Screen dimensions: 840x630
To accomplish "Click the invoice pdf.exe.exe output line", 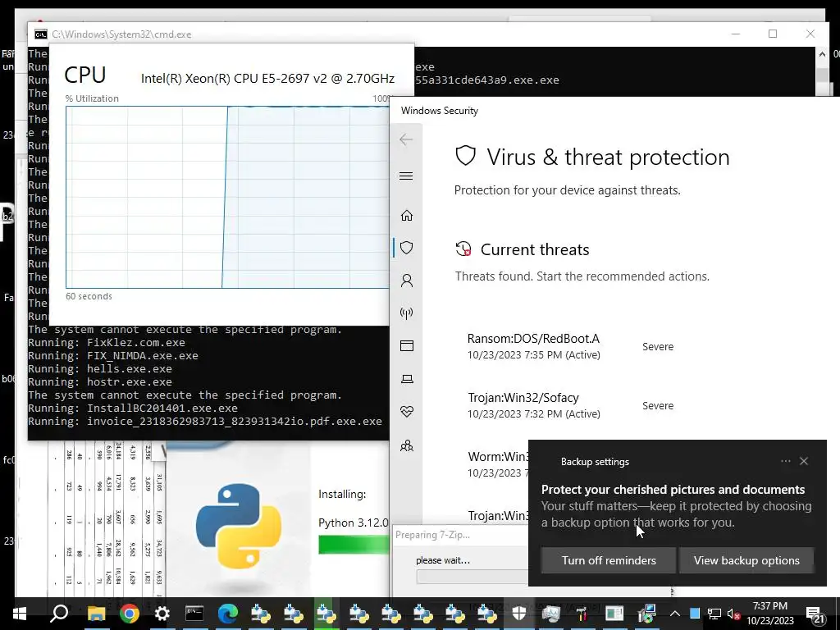I will pos(205,422).
